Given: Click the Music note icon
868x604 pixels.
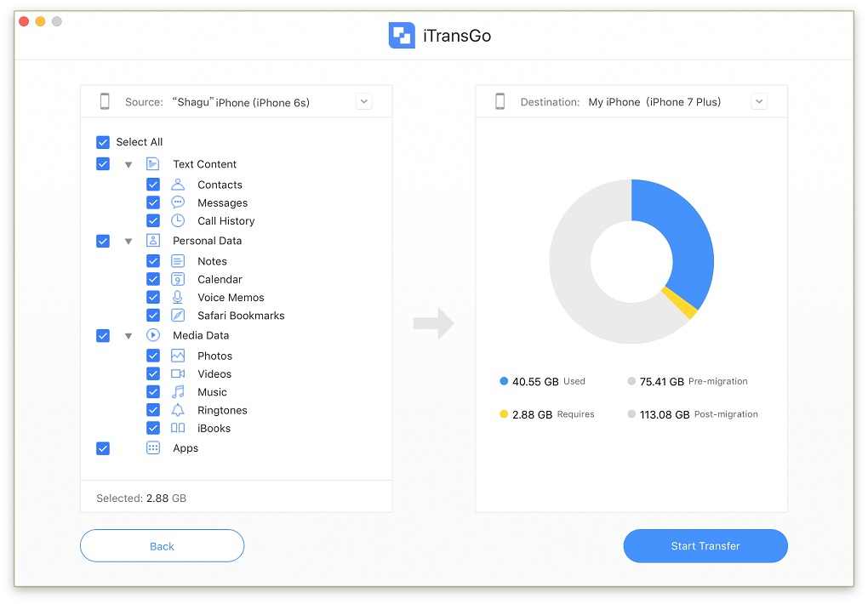Looking at the screenshot, I should 178,392.
